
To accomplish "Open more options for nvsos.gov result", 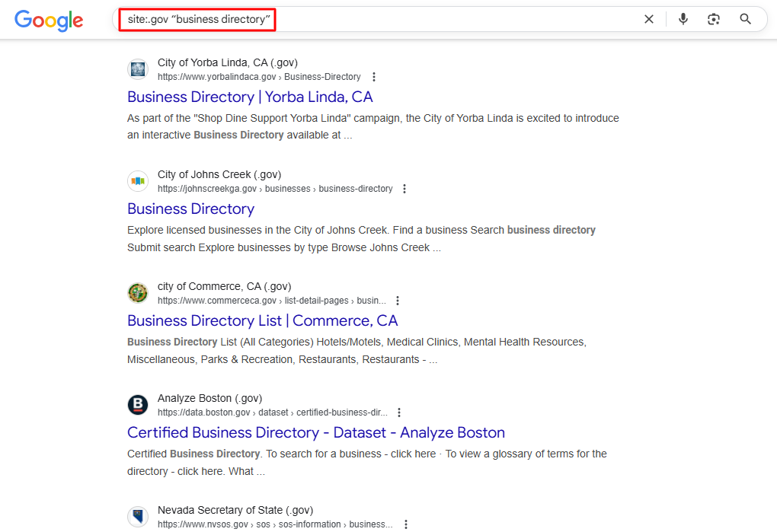I will tap(406, 524).
